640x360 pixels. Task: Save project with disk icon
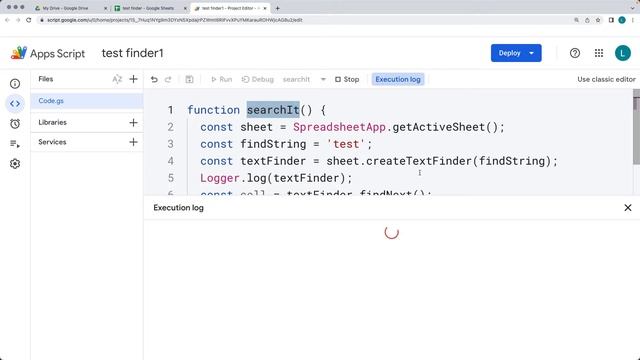[x=189, y=79]
